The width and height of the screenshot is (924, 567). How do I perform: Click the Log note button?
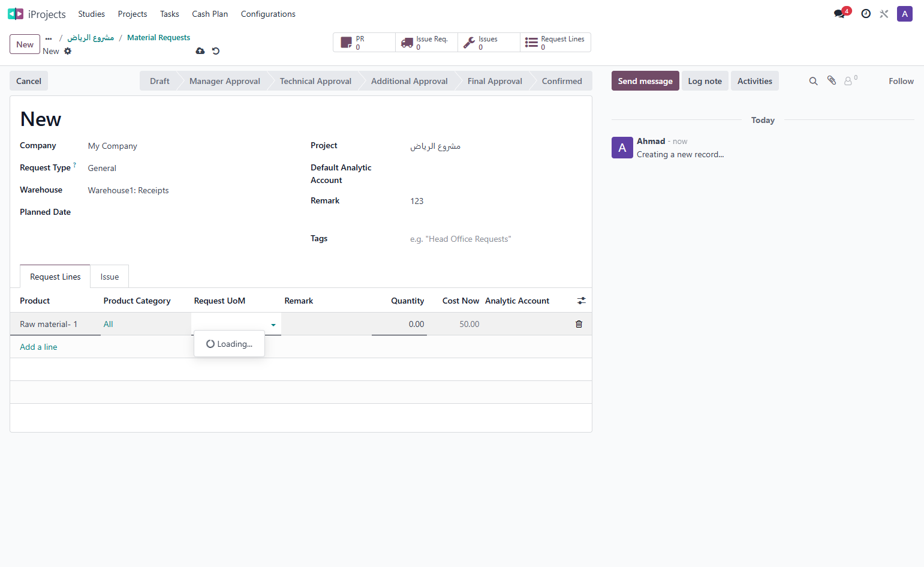[705, 81]
